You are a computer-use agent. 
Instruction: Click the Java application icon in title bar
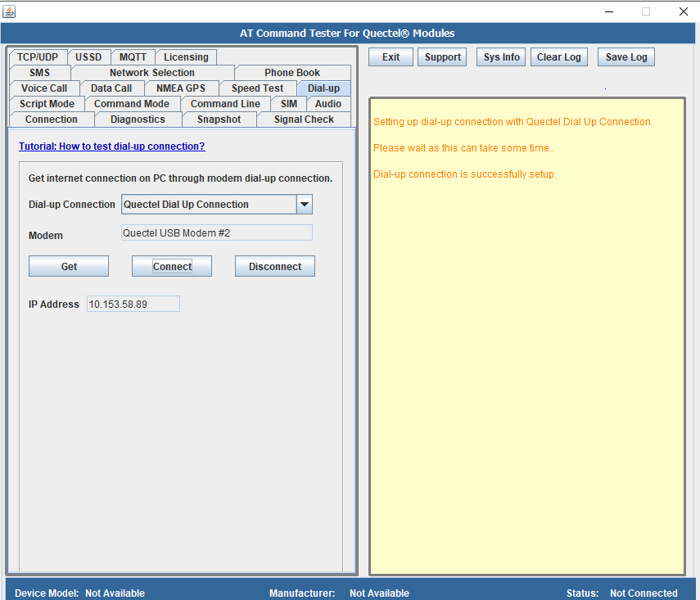click(9, 11)
